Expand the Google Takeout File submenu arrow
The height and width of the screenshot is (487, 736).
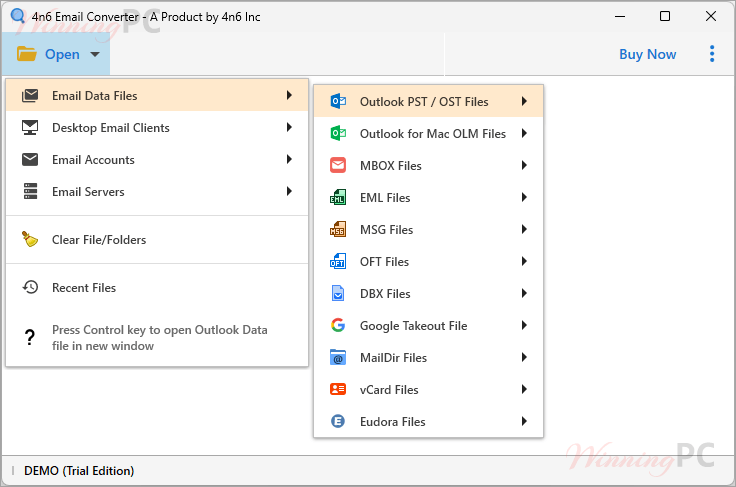tap(524, 325)
